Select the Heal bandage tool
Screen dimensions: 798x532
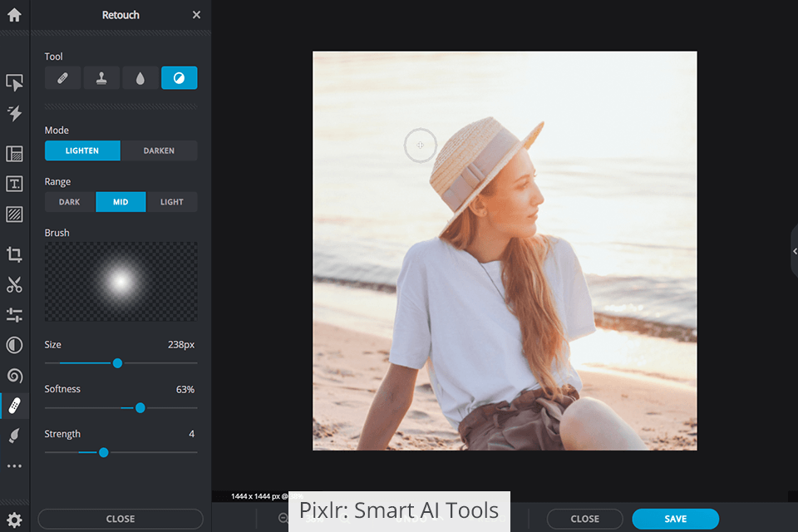pyautogui.click(x=62, y=78)
